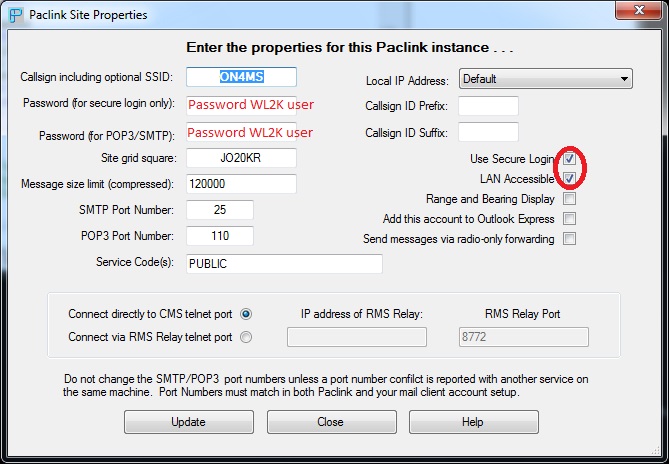Enable Send messages via radio-only forwarding
The image size is (669, 464).
(x=569, y=239)
